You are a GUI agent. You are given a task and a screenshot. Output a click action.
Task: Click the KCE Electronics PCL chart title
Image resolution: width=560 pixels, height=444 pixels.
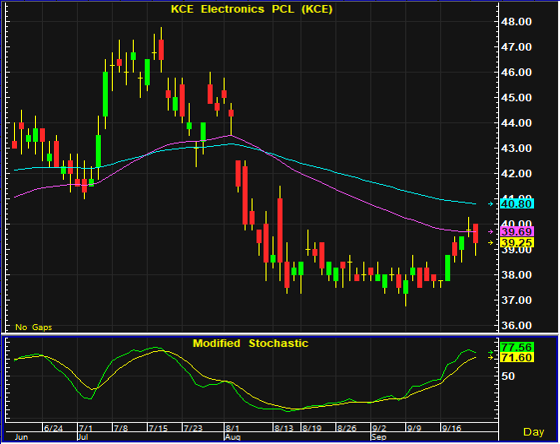252,9
